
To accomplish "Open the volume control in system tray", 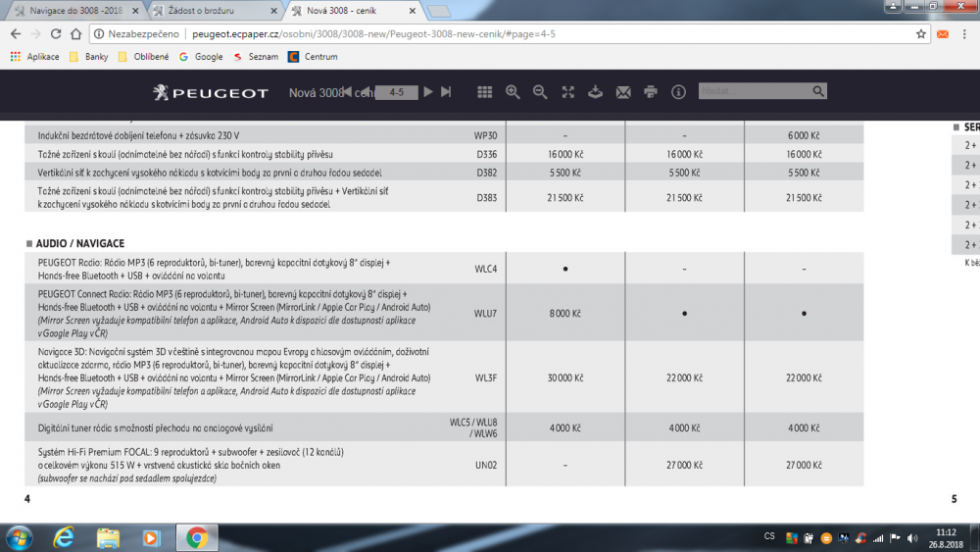I will [912, 538].
